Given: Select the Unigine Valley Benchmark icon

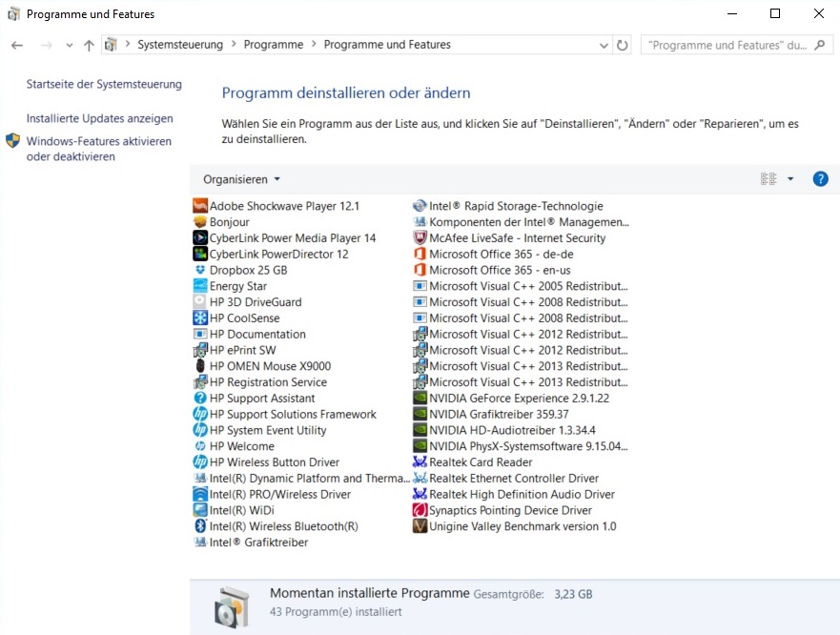Looking at the screenshot, I should point(420,526).
